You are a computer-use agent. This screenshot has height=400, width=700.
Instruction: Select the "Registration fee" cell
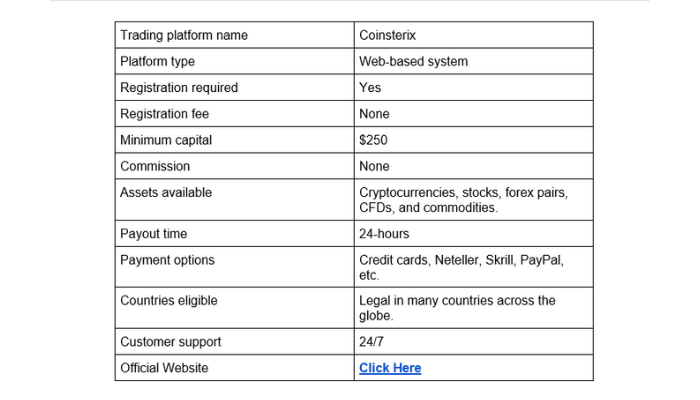165,114
